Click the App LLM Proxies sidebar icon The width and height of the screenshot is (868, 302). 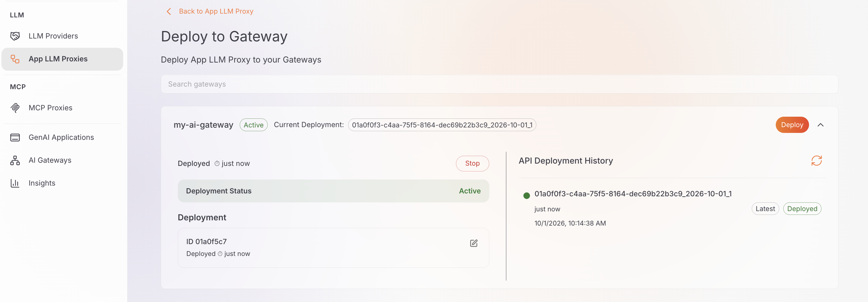[x=15, y=59]
